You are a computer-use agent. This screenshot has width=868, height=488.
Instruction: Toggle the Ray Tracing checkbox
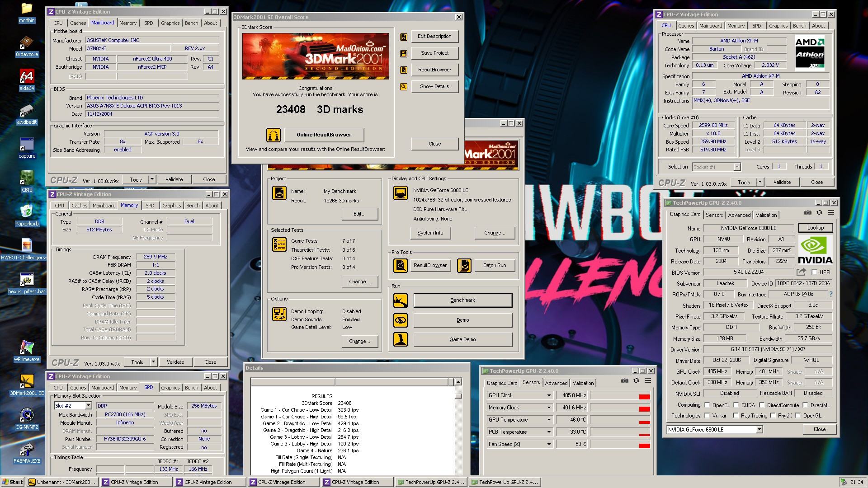(x=736, y=416)
